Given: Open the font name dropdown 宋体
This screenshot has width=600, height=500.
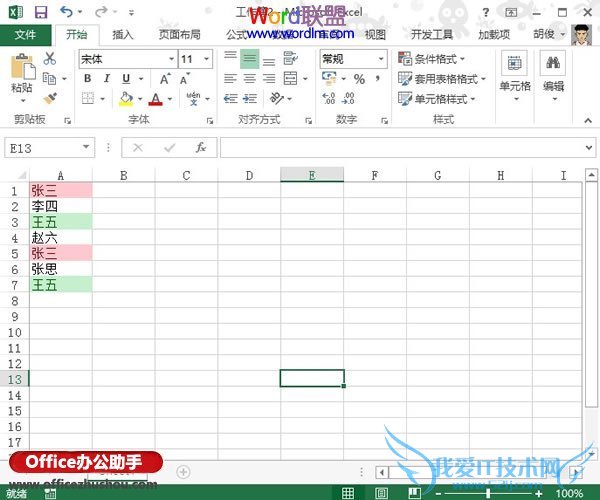Looking at the screenshot, I should pyautogui.click(x=172, y=59).
